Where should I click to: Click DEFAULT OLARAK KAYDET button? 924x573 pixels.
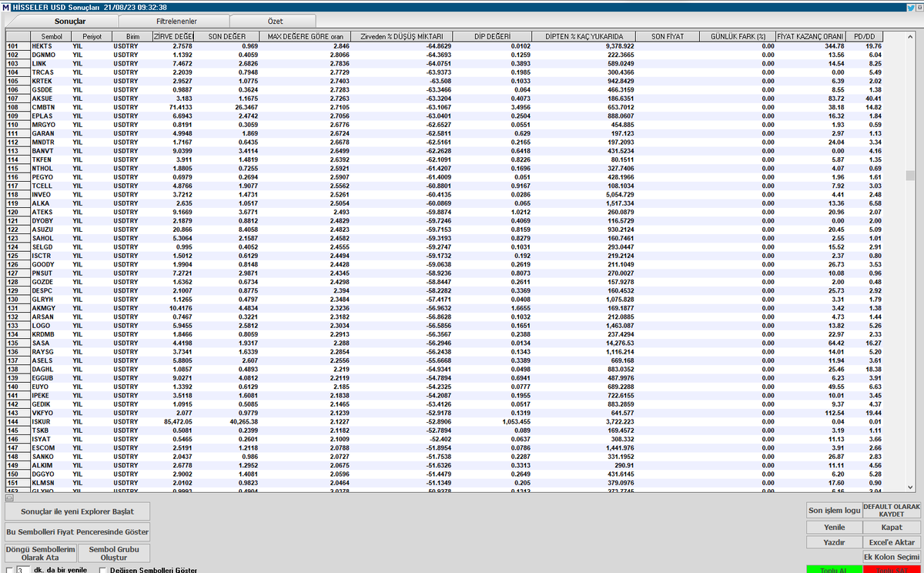click(x=892, y=510)
